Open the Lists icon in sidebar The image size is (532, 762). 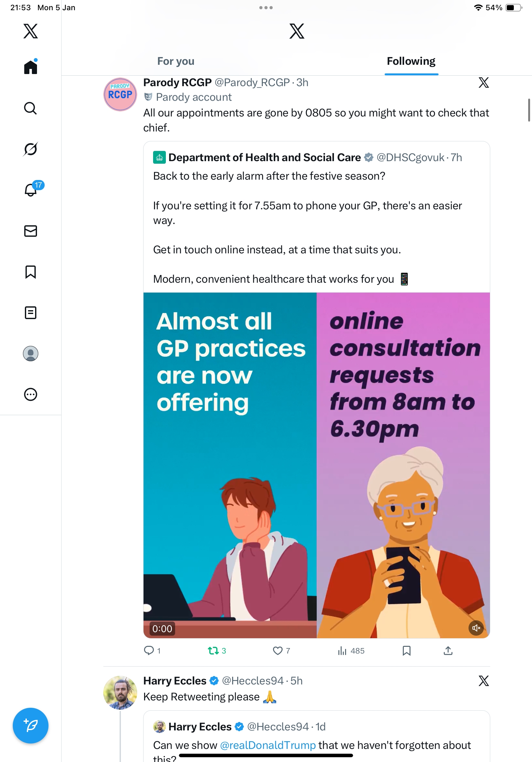point(31,313)
